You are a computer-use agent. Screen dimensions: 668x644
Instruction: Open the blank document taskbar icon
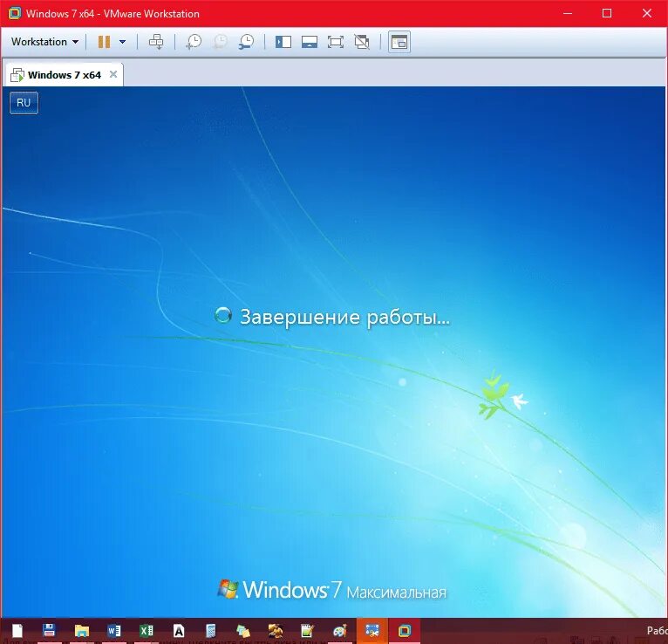[17, 631]
